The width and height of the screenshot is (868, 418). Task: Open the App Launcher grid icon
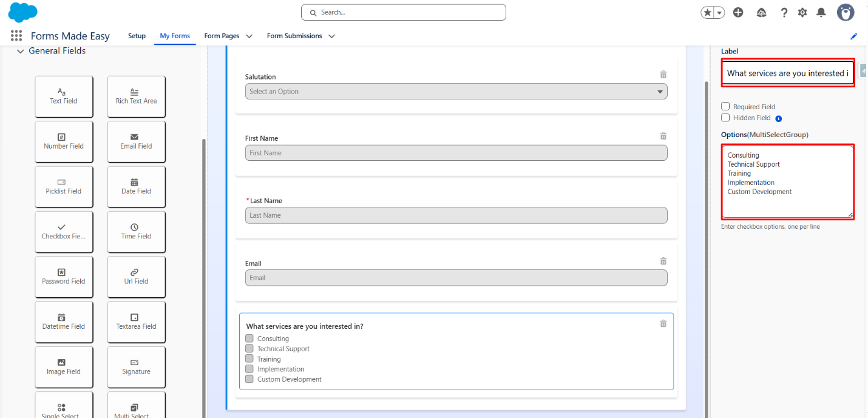(x=16, y=36)
